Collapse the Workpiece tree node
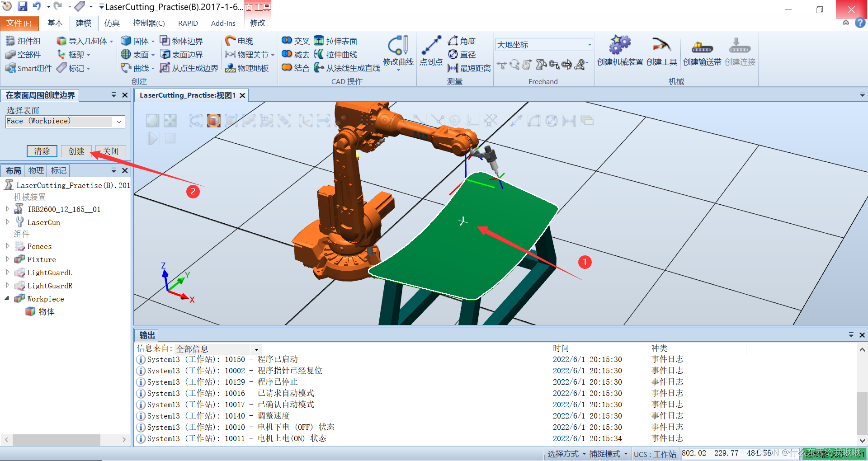This screenshot has height=461, width=868. [x=7, y=298]
